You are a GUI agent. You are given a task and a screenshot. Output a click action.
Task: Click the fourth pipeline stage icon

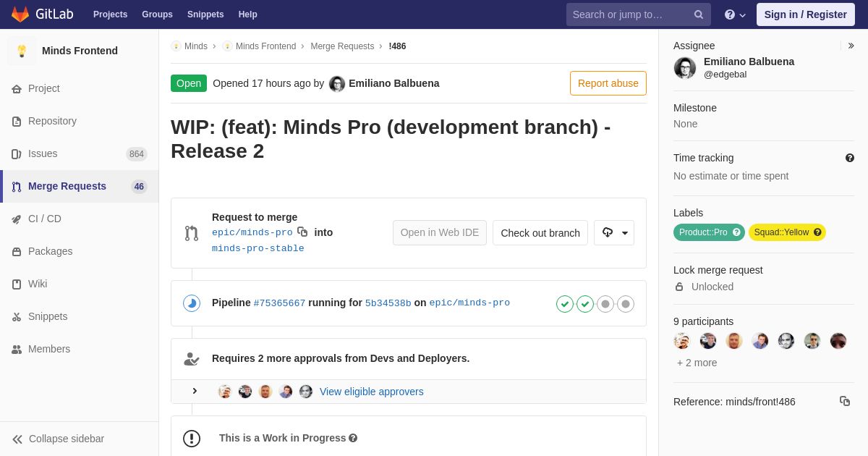coord(626,304)
